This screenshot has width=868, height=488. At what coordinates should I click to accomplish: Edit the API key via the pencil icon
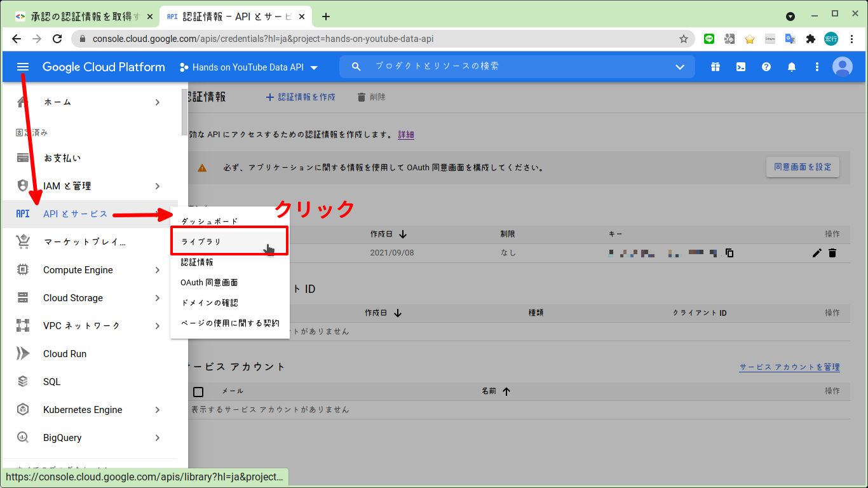817,252
